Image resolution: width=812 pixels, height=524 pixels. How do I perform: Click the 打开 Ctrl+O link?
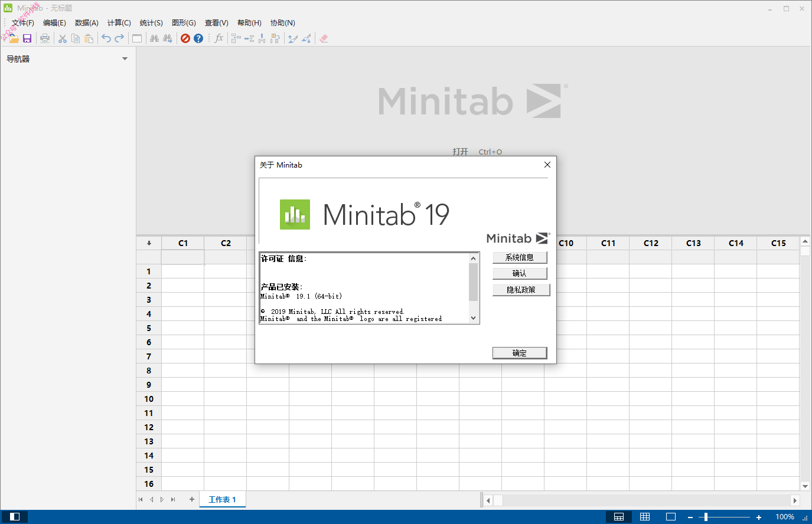pos(477,152)
